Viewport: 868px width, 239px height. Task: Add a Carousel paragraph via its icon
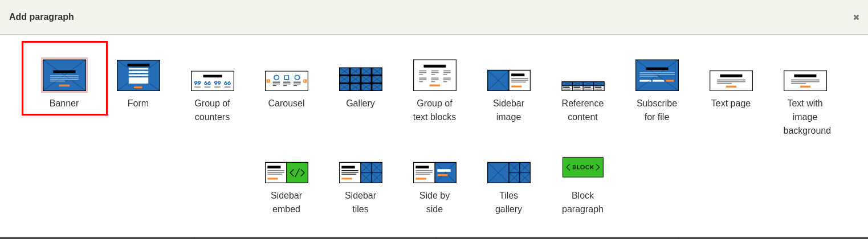click(287, 81)
